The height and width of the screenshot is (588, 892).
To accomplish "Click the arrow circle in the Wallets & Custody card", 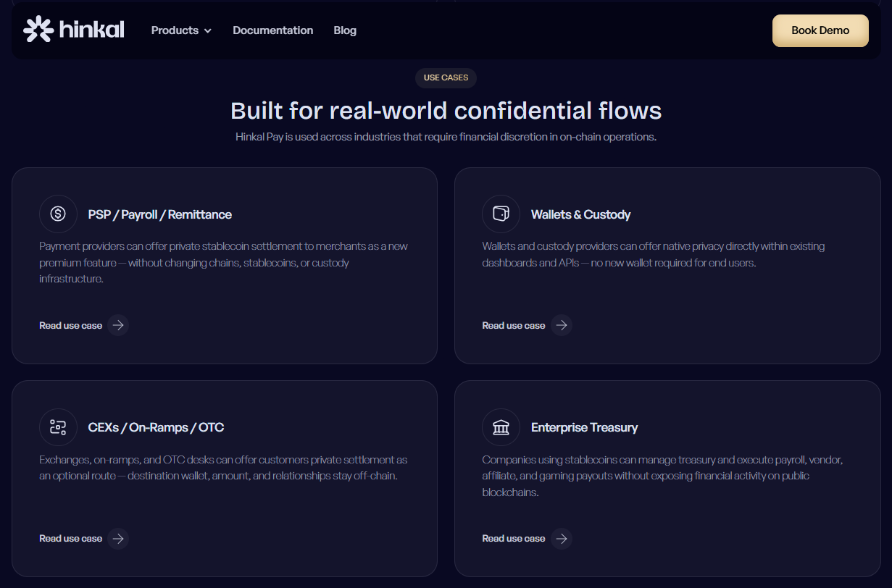I will click(x=561, y=325).
